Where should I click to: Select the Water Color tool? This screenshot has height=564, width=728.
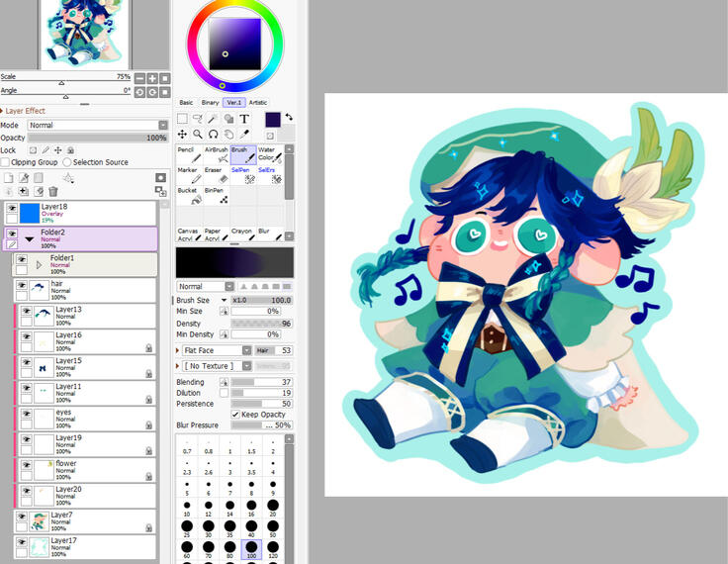pyautogui.click(x=270, y=154)
